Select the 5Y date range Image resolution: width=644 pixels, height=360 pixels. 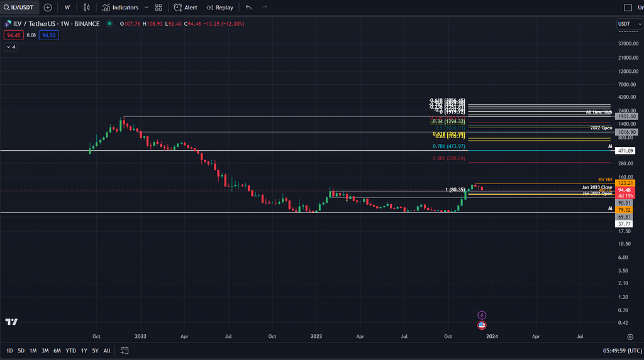click(x=96, y=351)
